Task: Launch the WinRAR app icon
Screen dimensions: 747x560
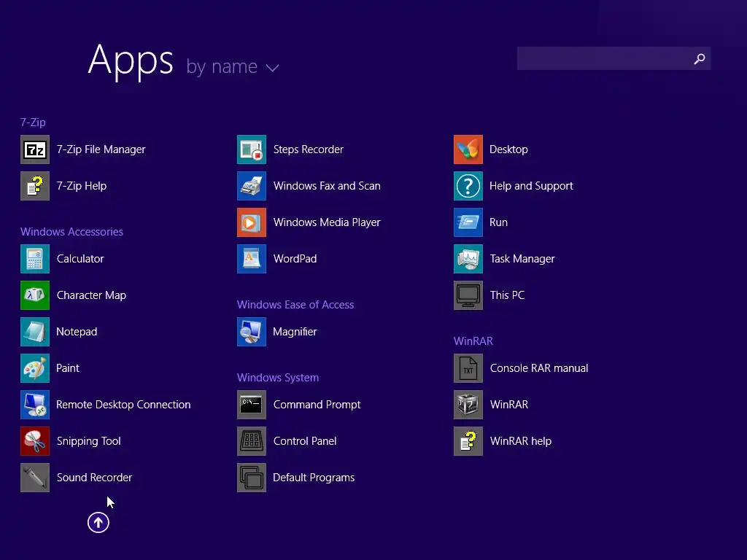Action: (x=468, y=405)
